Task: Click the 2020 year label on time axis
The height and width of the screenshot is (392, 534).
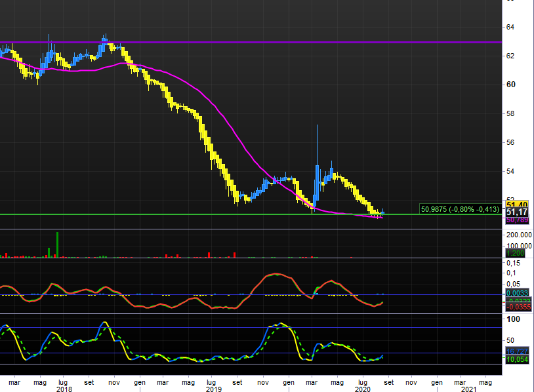Action: [x=362, y=389]
